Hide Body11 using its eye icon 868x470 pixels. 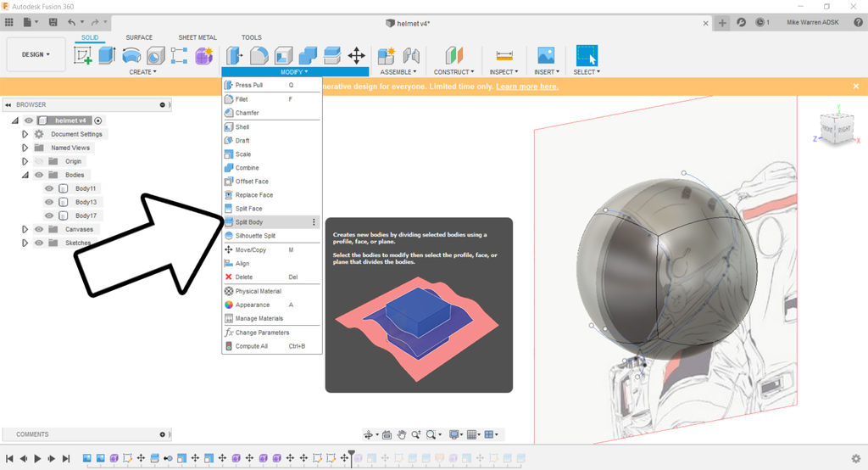tap(48, 188)
